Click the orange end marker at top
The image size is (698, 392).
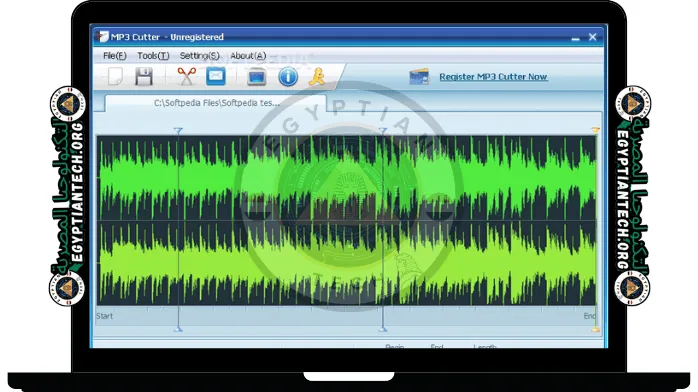[596, 130]
